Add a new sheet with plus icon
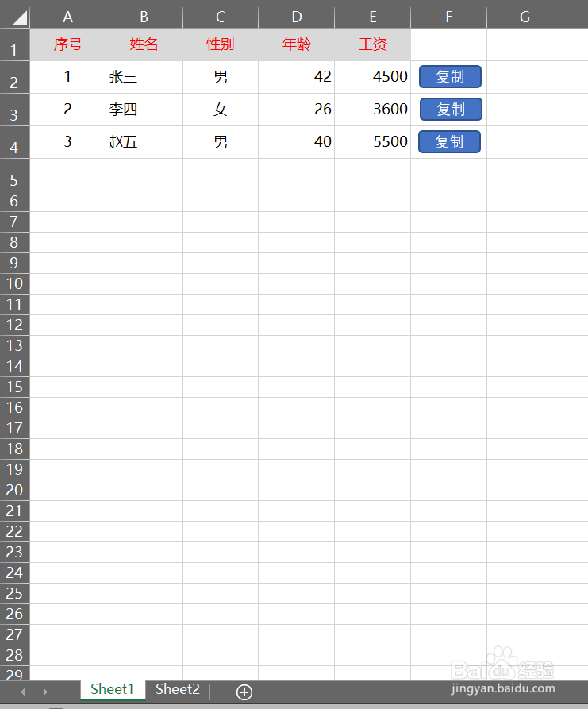The height and width of the screenshot is (709, 588). point(244,692)
